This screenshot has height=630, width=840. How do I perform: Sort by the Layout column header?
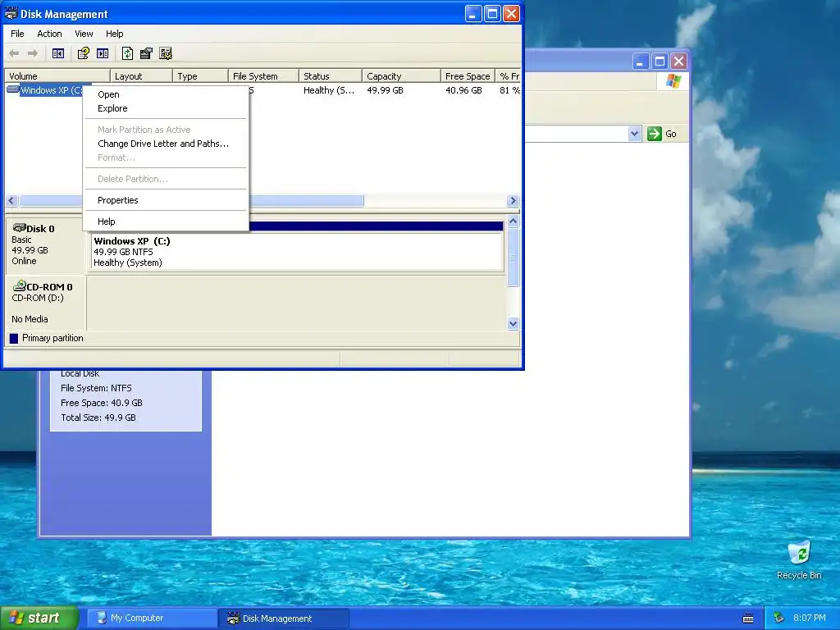[x=141, y=76]
